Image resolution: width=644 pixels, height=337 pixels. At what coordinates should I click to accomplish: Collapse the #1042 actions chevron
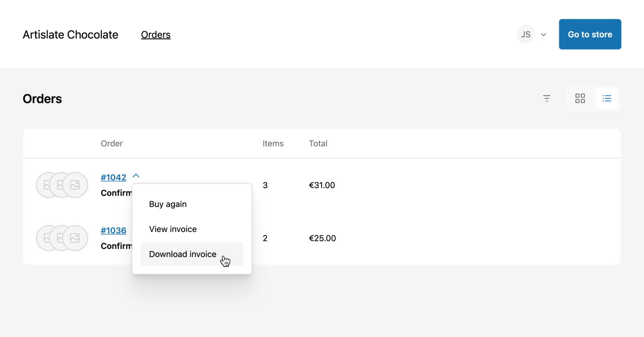136,176
